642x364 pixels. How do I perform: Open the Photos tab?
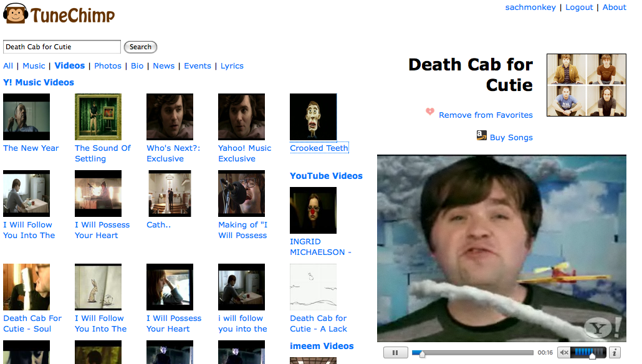[x=108, y=66]
